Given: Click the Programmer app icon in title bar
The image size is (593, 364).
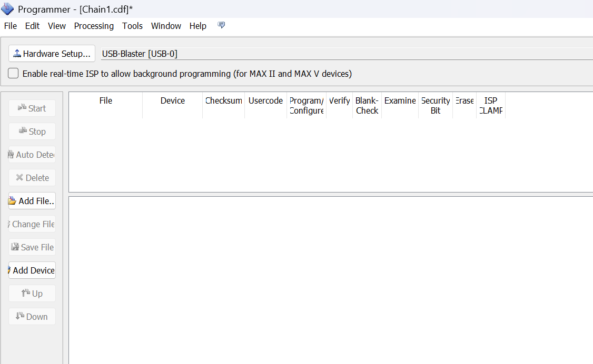Looking at the screenshot, I should (x=8, y=9).
